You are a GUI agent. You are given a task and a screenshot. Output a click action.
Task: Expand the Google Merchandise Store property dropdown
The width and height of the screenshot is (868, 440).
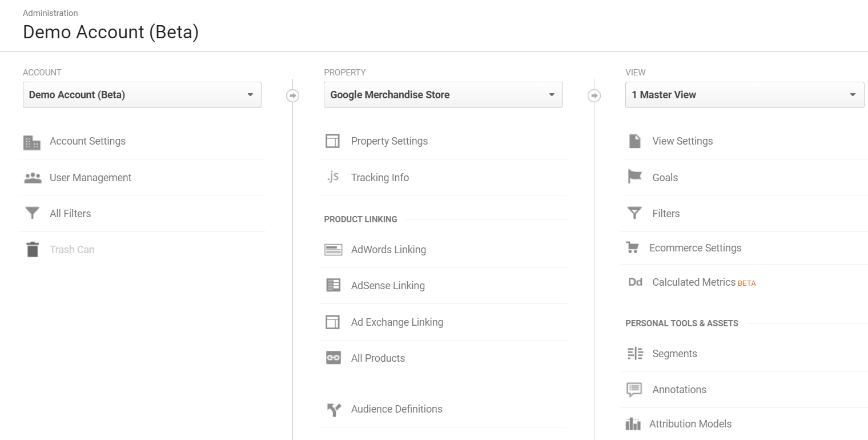pos(443,95)
